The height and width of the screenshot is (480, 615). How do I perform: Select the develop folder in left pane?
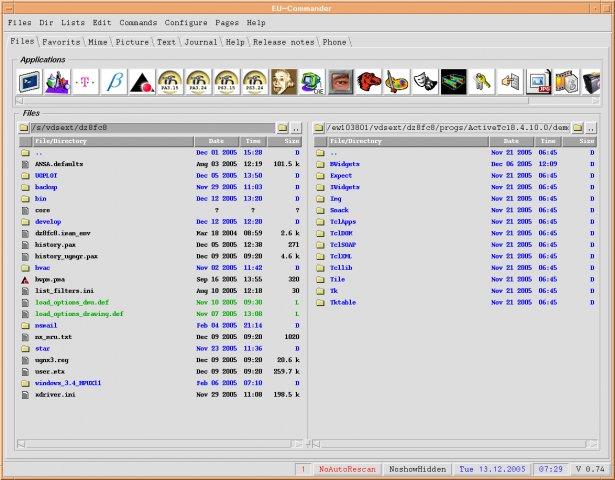(x=47, y=221)
